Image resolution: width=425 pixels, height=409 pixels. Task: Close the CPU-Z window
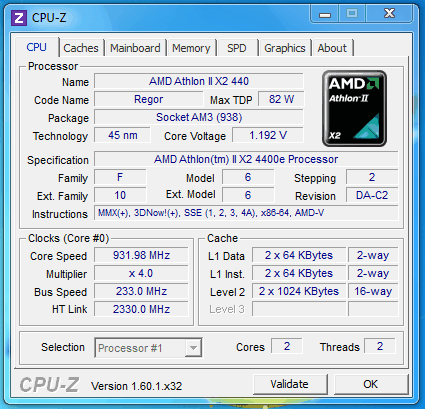(x=389, y=14)
